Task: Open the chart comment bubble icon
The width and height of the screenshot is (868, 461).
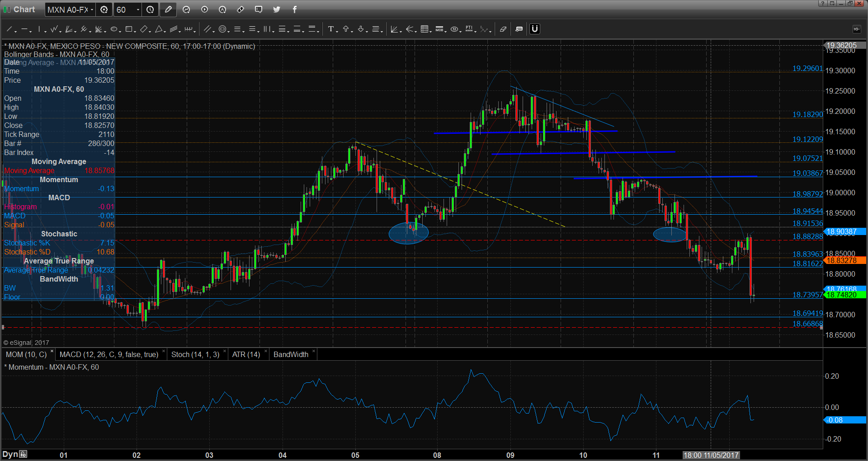Action: [259, 9]
